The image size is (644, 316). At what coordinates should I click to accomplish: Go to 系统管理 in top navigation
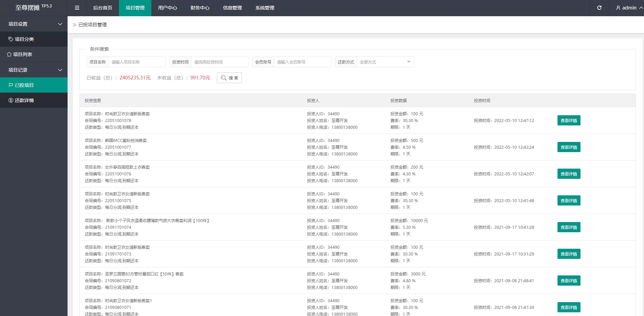[x=265, y=8]
